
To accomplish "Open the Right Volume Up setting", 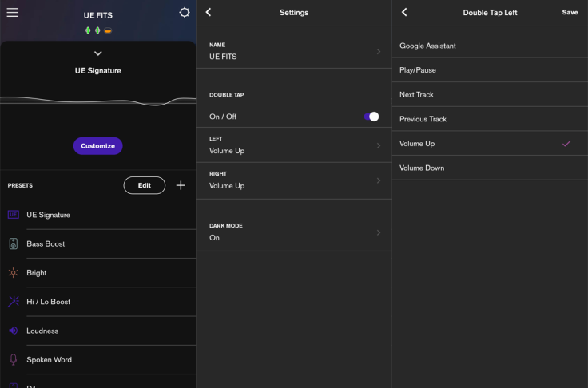I will click(294, 180).
